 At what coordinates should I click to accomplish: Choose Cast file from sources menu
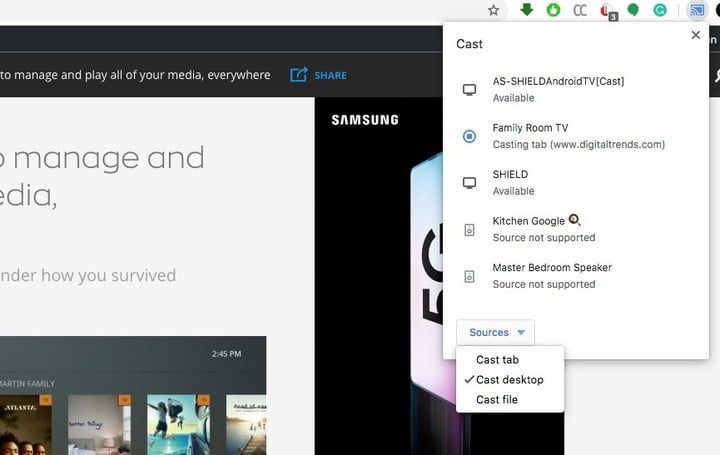(497, 400)
